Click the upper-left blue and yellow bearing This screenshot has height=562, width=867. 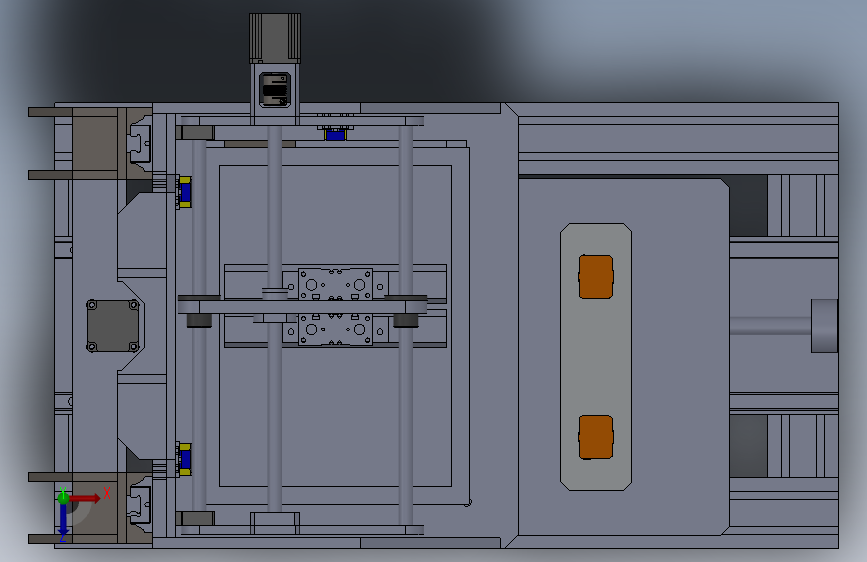tap(185, 192)
